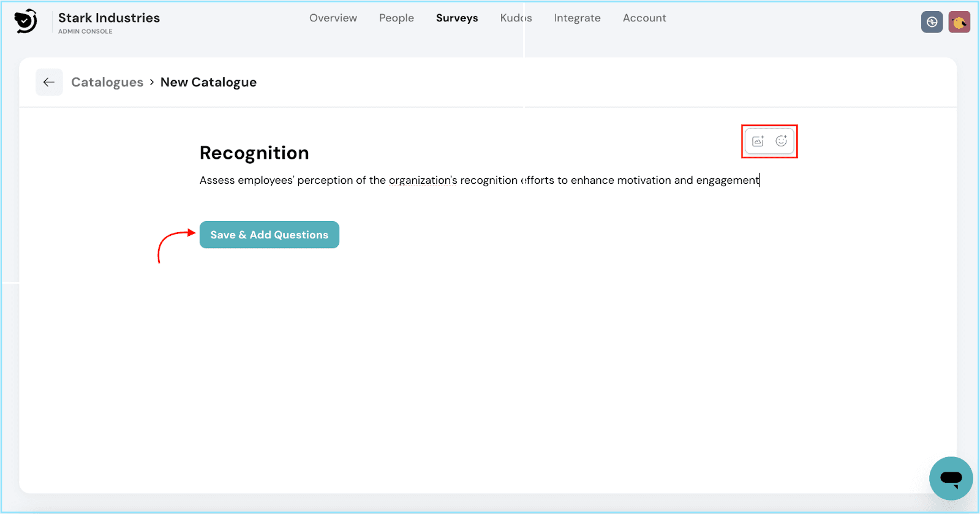Click the Stark Industries logo icon
980x514 pixels.
click(x=26, y=21)
